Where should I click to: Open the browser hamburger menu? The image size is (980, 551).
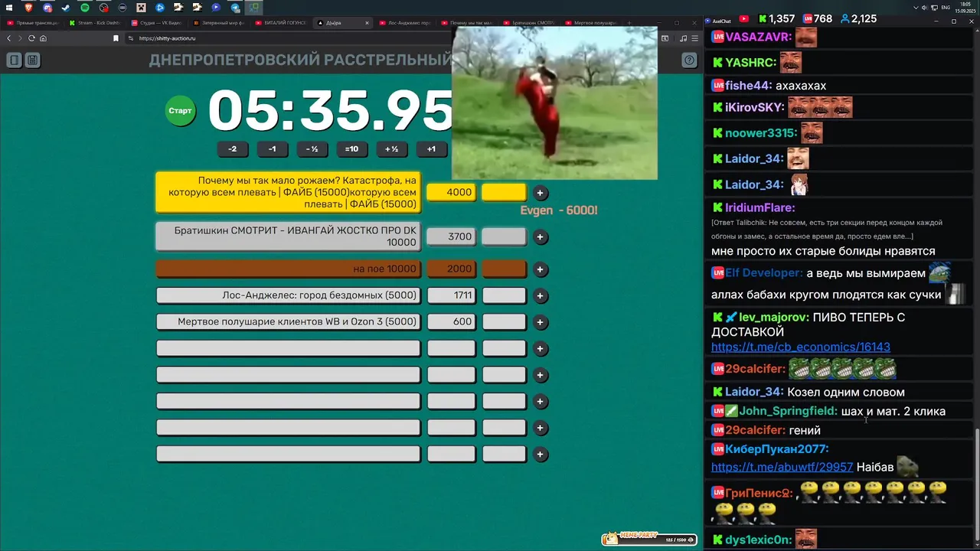[x=694, y=38]
